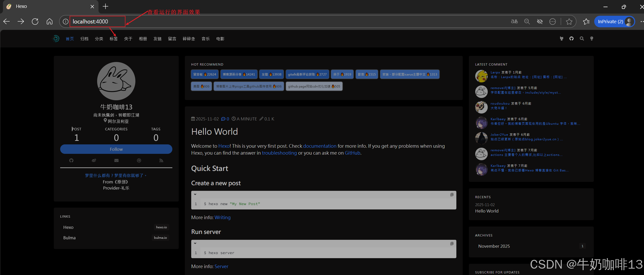Viewport: 644px width, 275px height.
Task: Open November 2025 archive
Action: tap(531, 246)
